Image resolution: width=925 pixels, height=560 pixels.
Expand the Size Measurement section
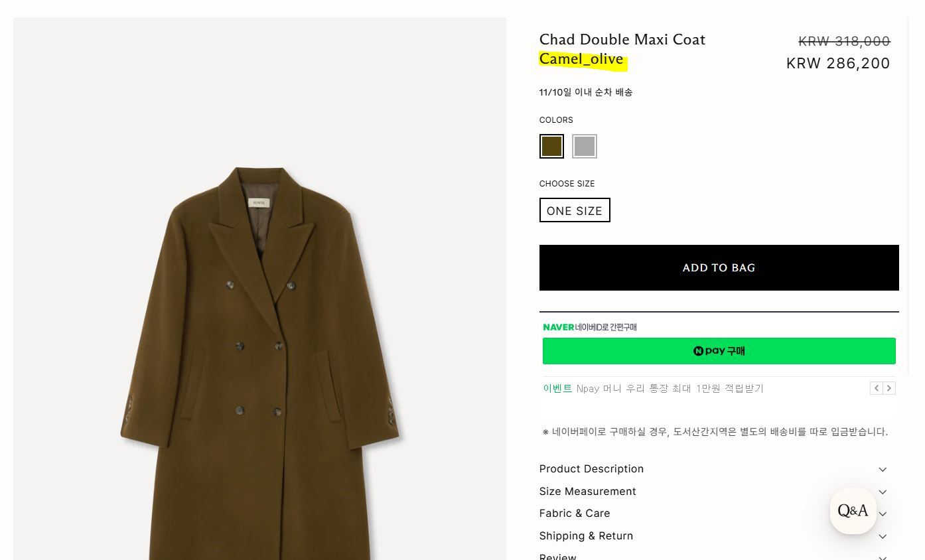[x=587, y=491]
